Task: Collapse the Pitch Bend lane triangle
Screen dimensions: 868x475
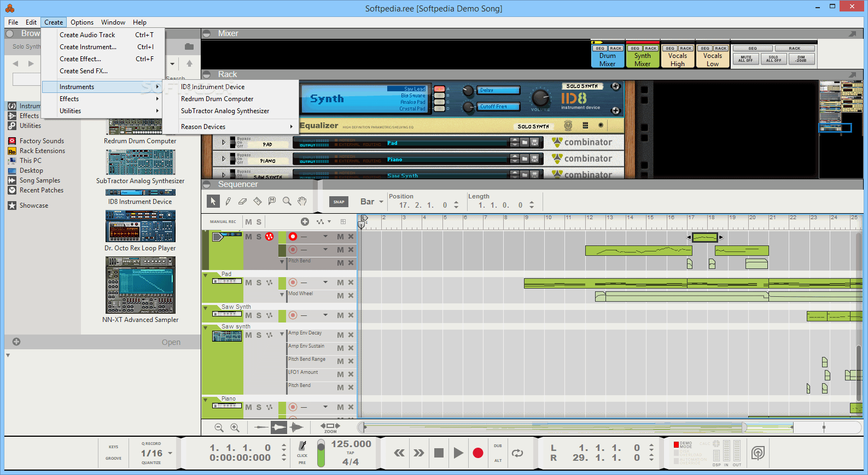Action: pos(282,262)
